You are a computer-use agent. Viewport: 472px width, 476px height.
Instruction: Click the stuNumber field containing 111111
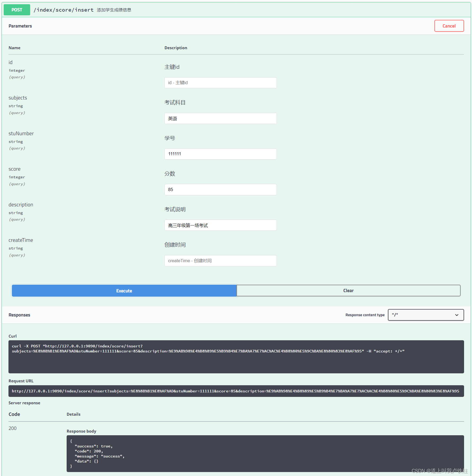click(220, 154)
